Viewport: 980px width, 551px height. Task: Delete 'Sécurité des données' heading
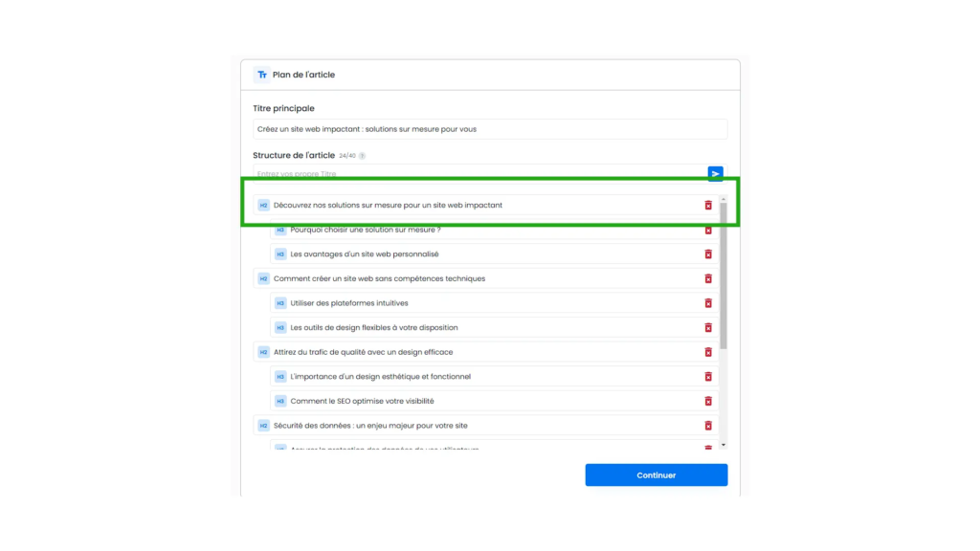[x=708, y=426]
